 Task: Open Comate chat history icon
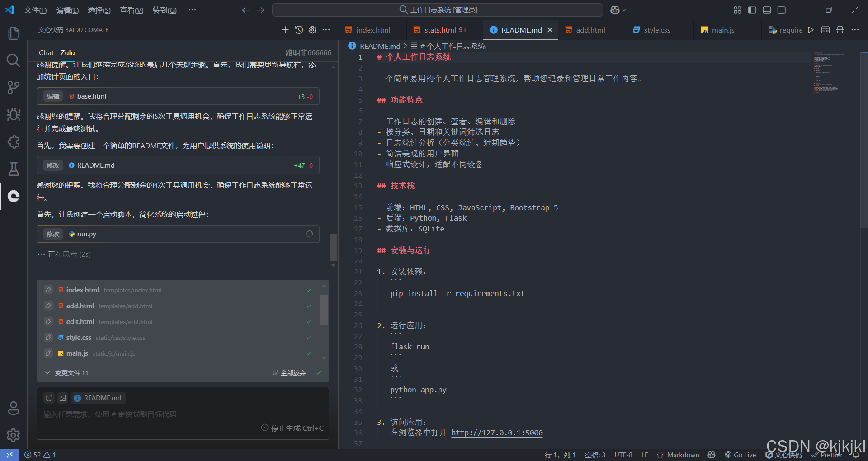(299, 30)
